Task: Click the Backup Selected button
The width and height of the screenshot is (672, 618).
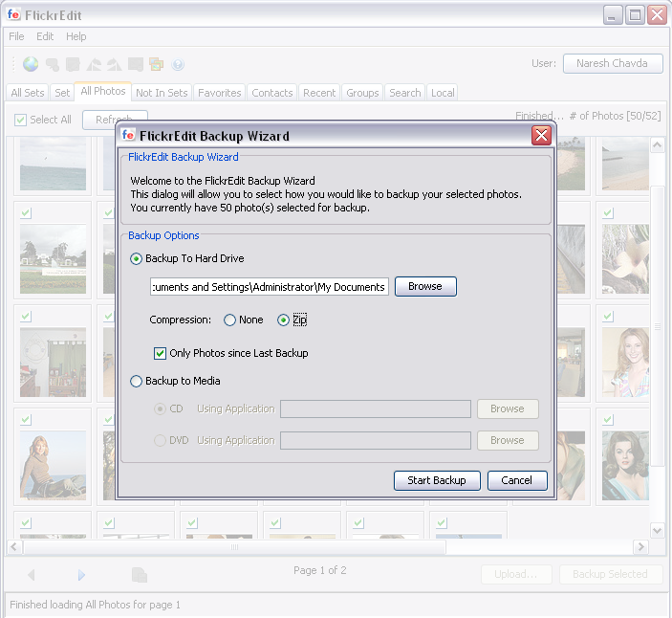Action: point(610,574)
